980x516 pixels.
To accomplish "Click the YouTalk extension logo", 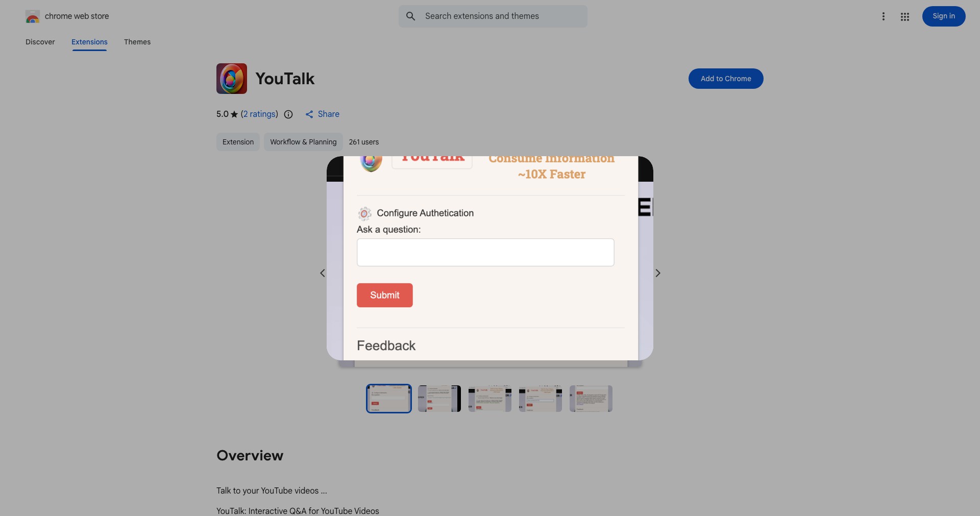I will coord(232,79).
